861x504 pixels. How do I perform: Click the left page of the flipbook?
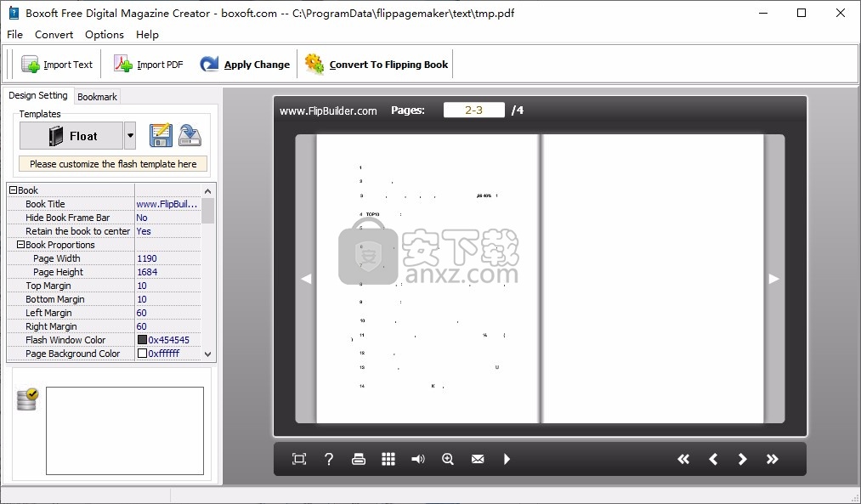click(428, 279)
